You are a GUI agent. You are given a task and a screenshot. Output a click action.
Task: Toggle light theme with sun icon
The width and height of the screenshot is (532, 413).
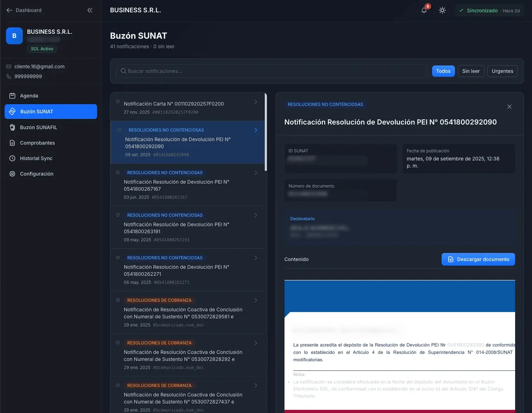(442, 10)
